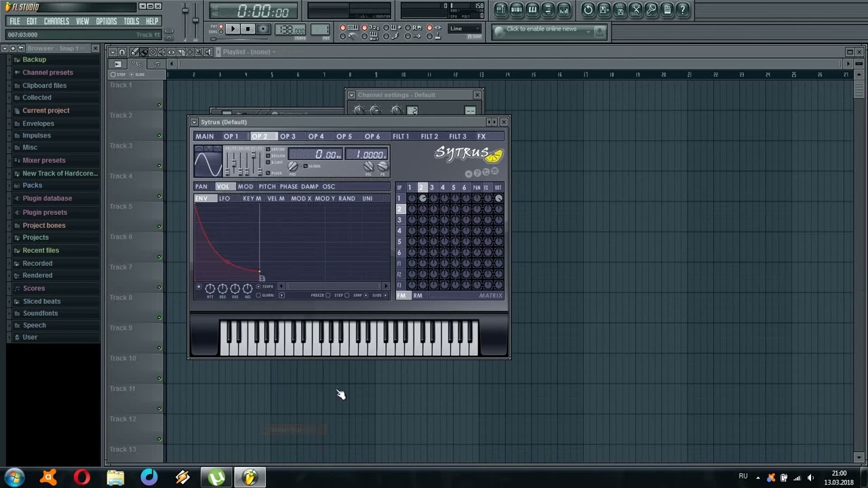The height and width of the screenshot is (488, 868).
Task: Open Opera from the Windows taskbar
Action: [x=81, y=477]
